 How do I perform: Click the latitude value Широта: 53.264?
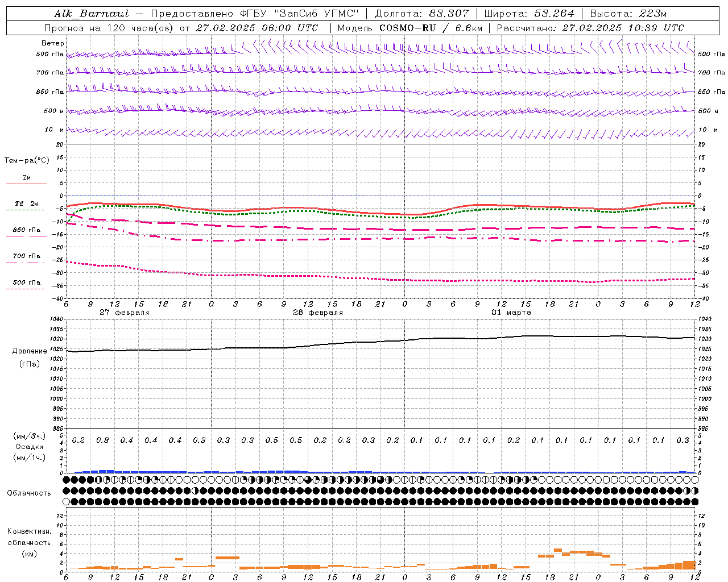(529, 14)
